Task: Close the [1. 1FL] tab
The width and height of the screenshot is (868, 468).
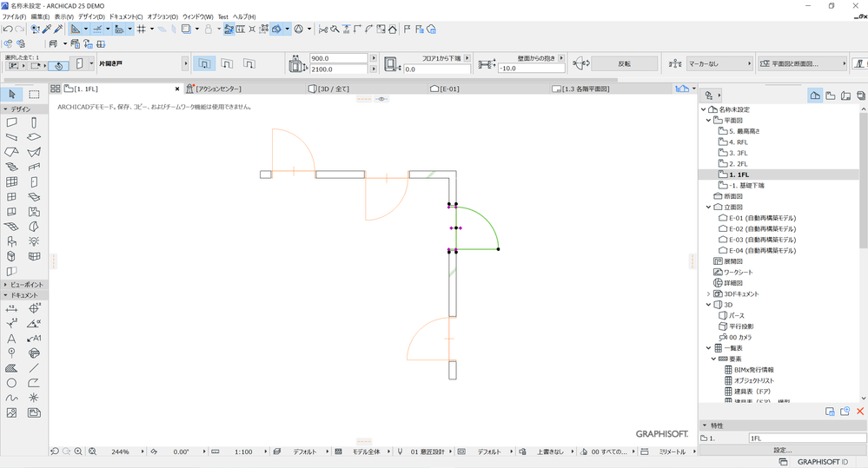Action: pyautogui.click(x=177, y=89)
